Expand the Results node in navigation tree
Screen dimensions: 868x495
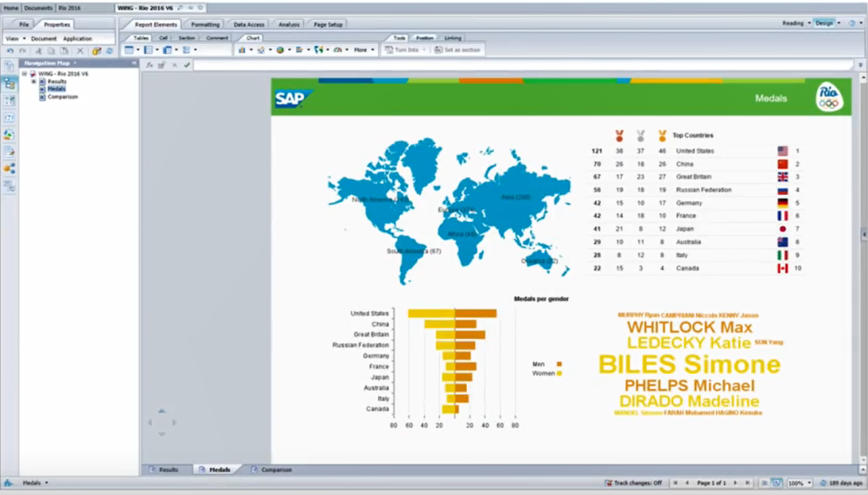pyautogui.click(x=33, y=81)
